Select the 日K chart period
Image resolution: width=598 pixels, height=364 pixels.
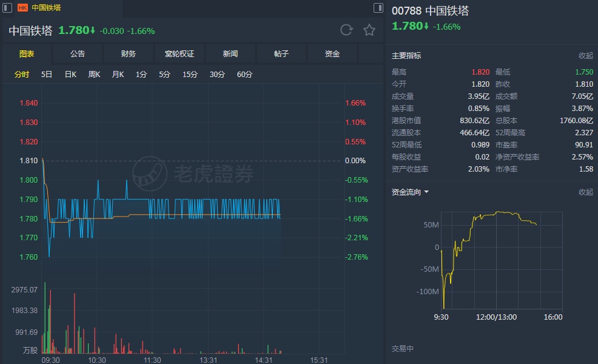click(x=70, y=75)
